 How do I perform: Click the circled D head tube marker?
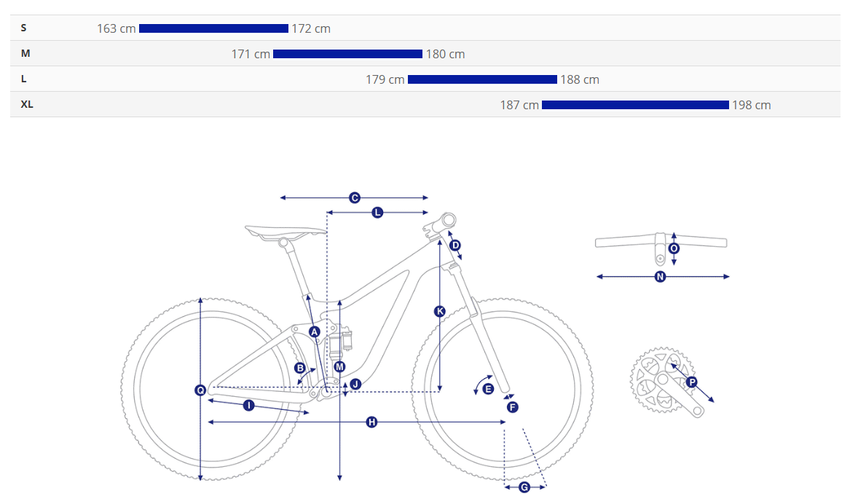point(455,245)
